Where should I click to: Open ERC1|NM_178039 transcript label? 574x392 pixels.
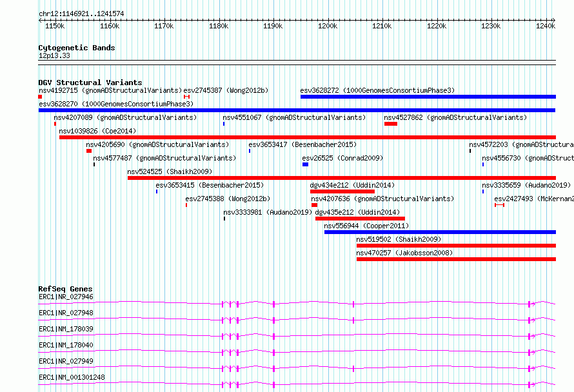[66, 329]
